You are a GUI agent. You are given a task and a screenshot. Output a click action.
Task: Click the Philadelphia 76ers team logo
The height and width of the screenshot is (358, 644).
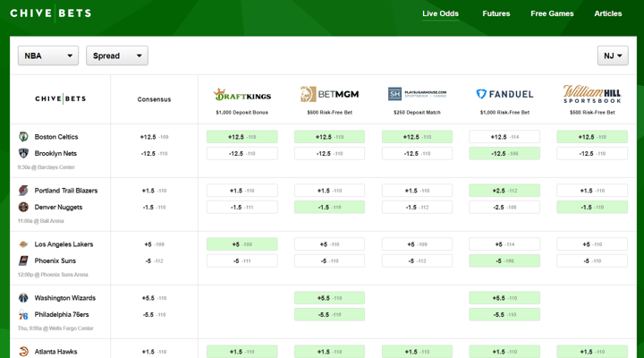point(23,315)
